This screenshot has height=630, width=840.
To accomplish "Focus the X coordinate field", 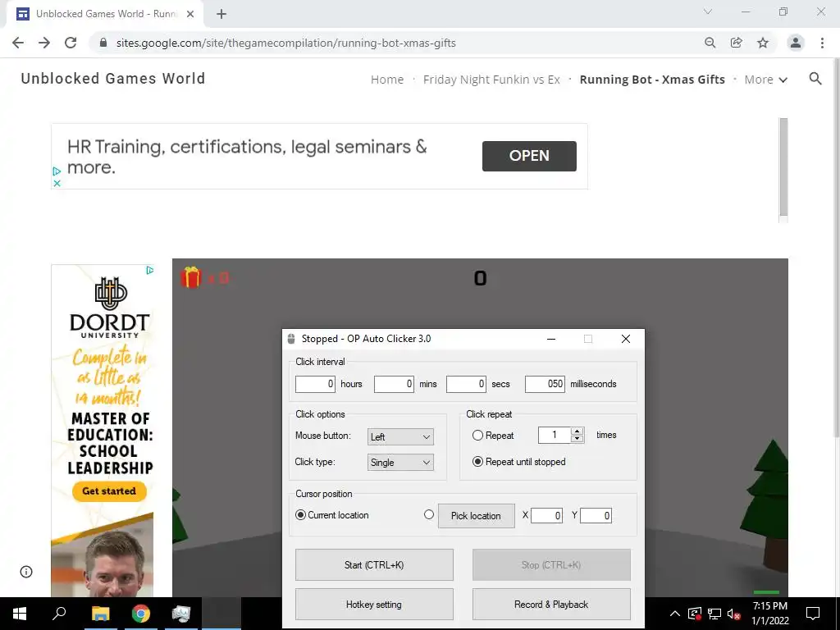I will click(x=546, y=515).
